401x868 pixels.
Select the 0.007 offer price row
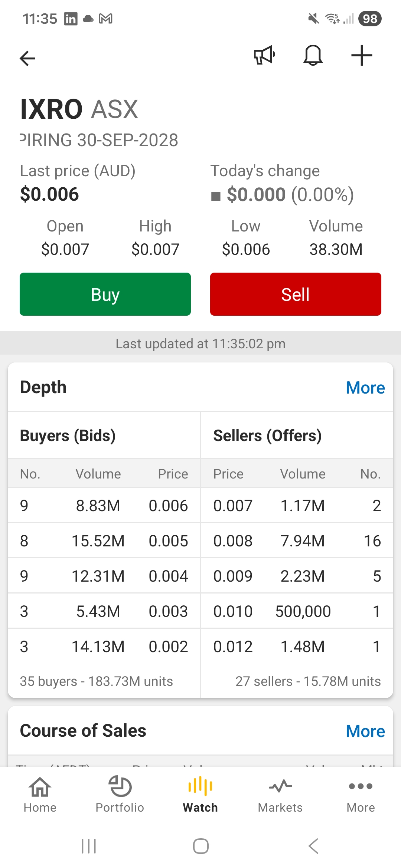coord(297,506)
